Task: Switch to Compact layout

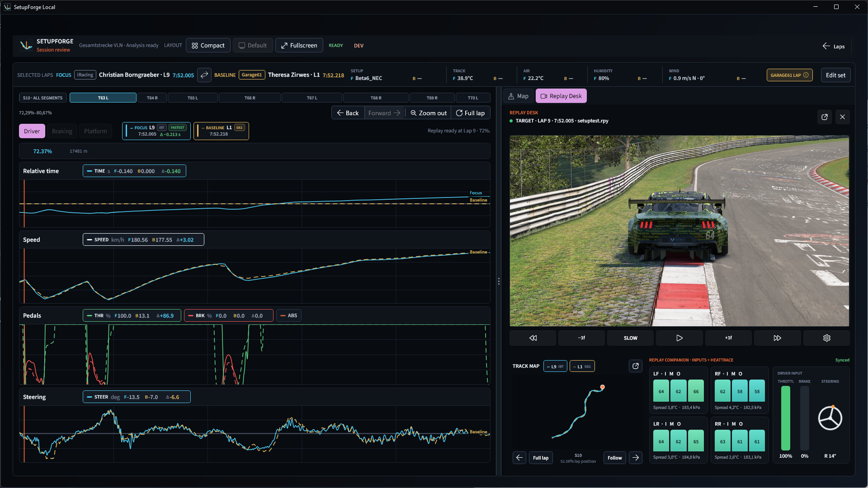Action: point(208,45)
